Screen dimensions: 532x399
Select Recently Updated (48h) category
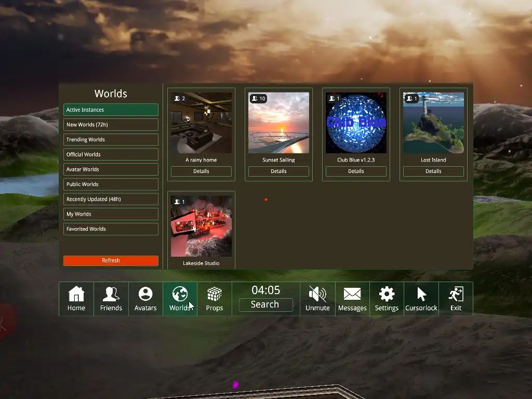pos(111,199)
